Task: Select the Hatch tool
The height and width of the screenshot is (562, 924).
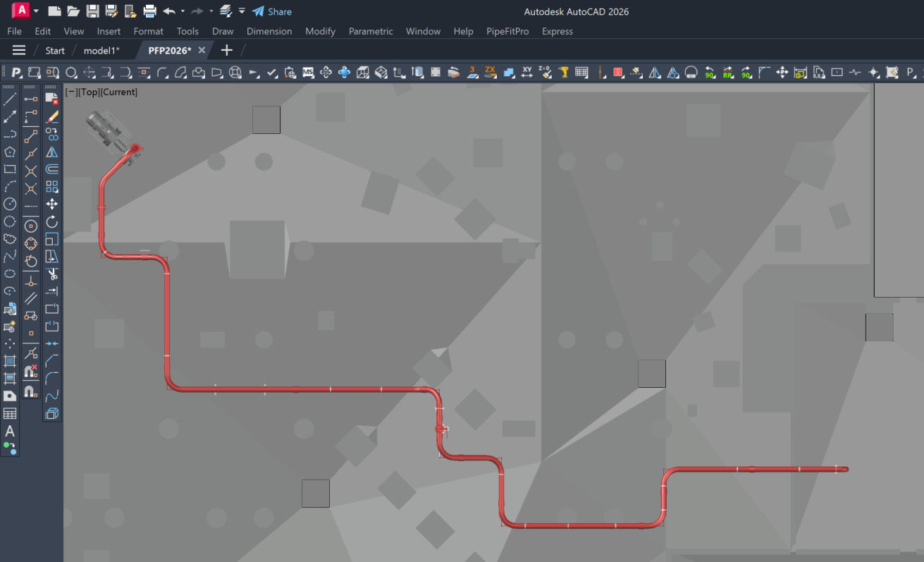Action: [x=10, y=361]
